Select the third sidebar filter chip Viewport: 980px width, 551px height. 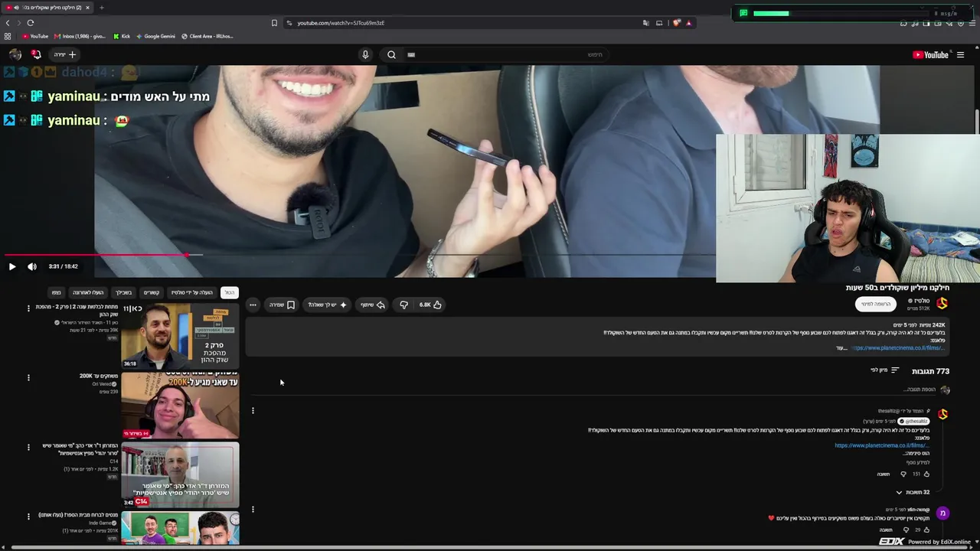(x=152, y=292)
